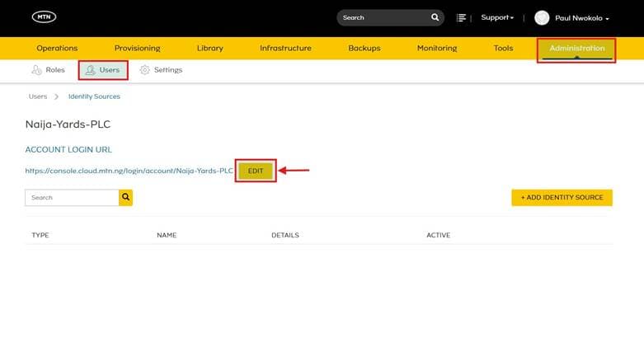
Task: Click the ACTIVE column header
Action: 438,235
